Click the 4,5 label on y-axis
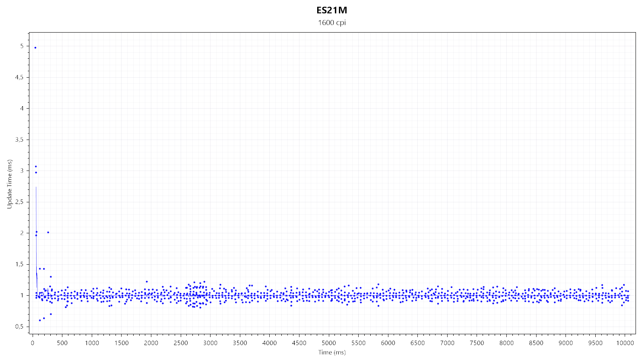Image resolution: width=644 pixels, height=362 pixels. point(20,77)
